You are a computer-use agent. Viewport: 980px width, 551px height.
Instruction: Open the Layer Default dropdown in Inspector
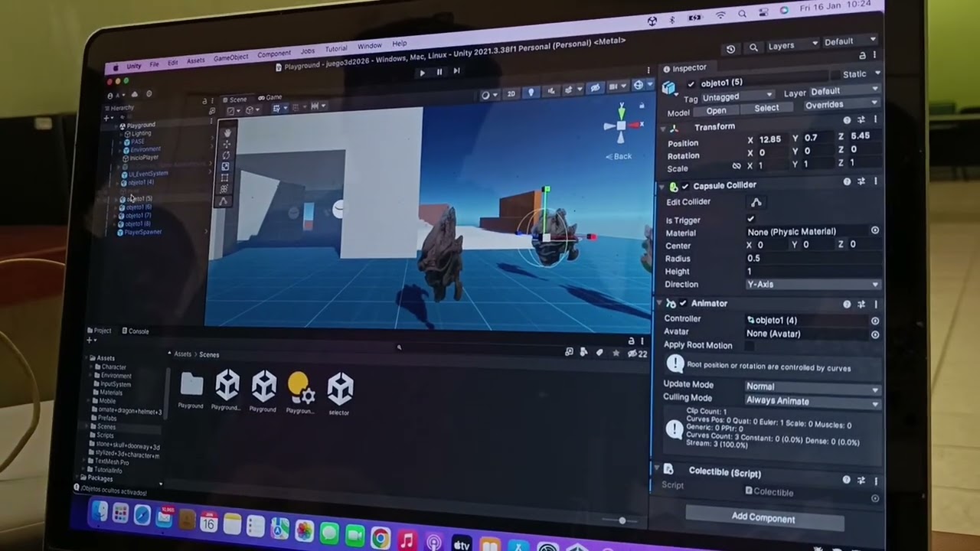[x=844, y=91]
